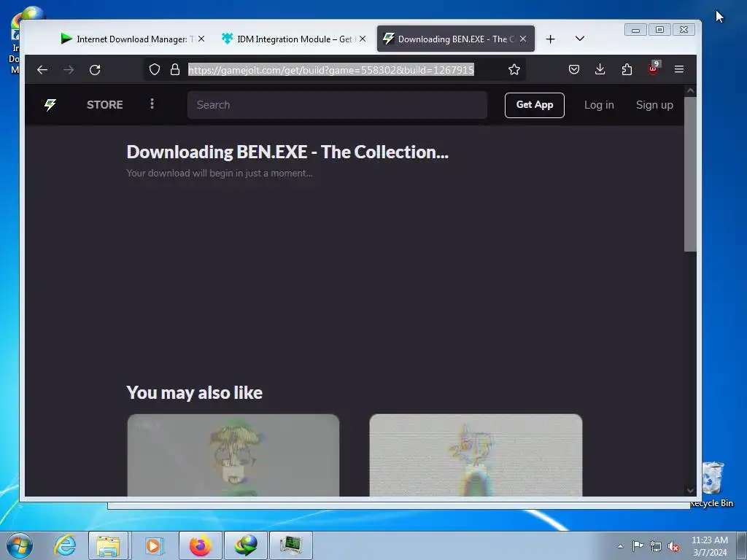Open uBlock Origin extension icon
The height and width of the screenshot is (560, 747).
(654, 69)
